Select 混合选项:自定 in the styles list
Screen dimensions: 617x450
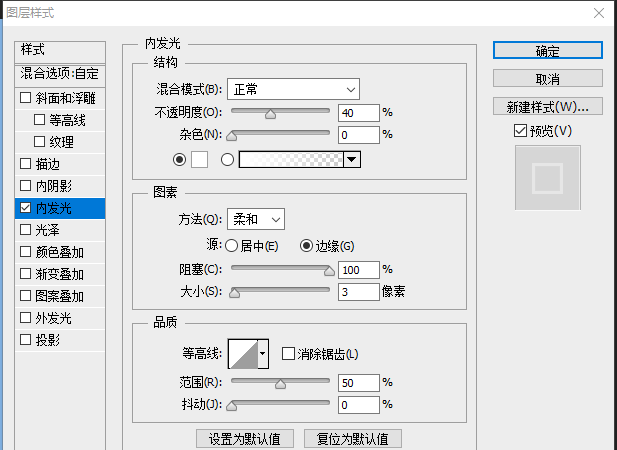[60, 74]
